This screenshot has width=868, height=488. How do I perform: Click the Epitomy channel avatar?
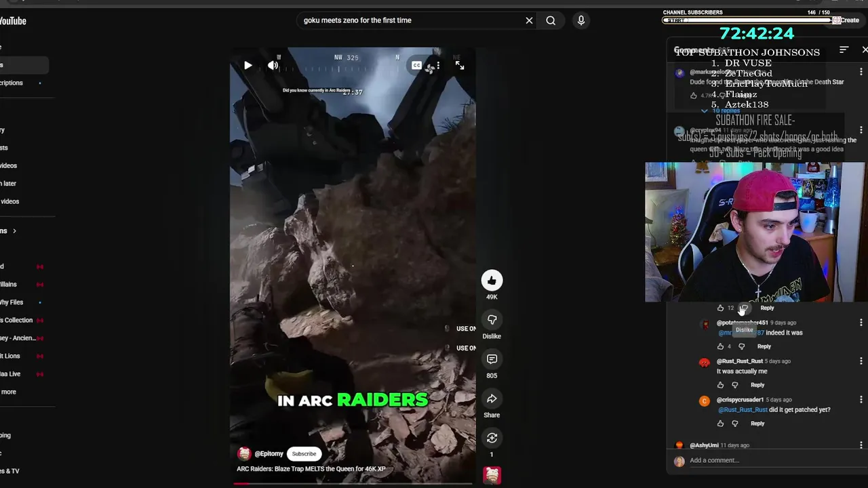point(244,453)
